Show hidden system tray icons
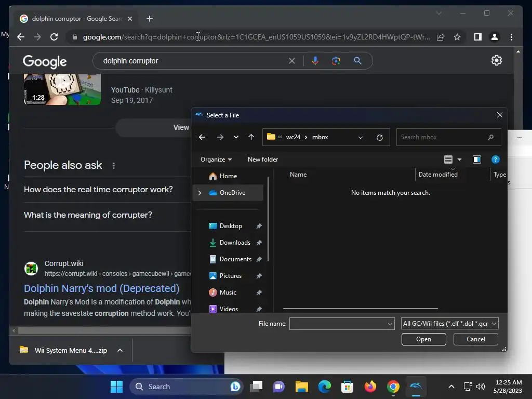The image size is (532, 399). pos(451,387)
